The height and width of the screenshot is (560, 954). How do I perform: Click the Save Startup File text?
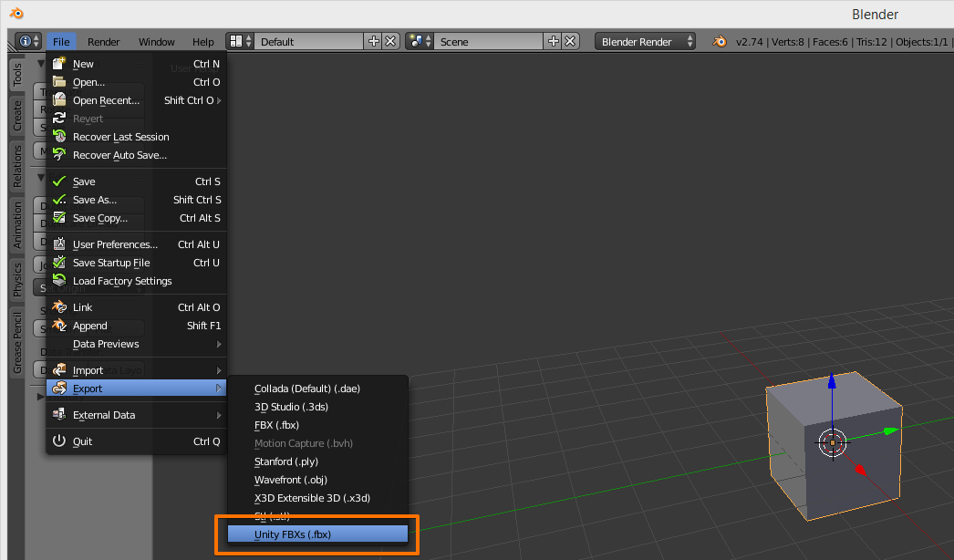(x=111, y=263)
